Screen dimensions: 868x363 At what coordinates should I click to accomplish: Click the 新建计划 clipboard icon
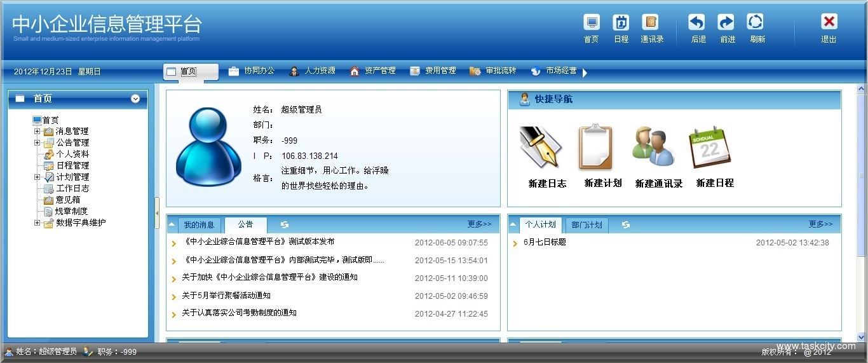click(x=596, y=147)
